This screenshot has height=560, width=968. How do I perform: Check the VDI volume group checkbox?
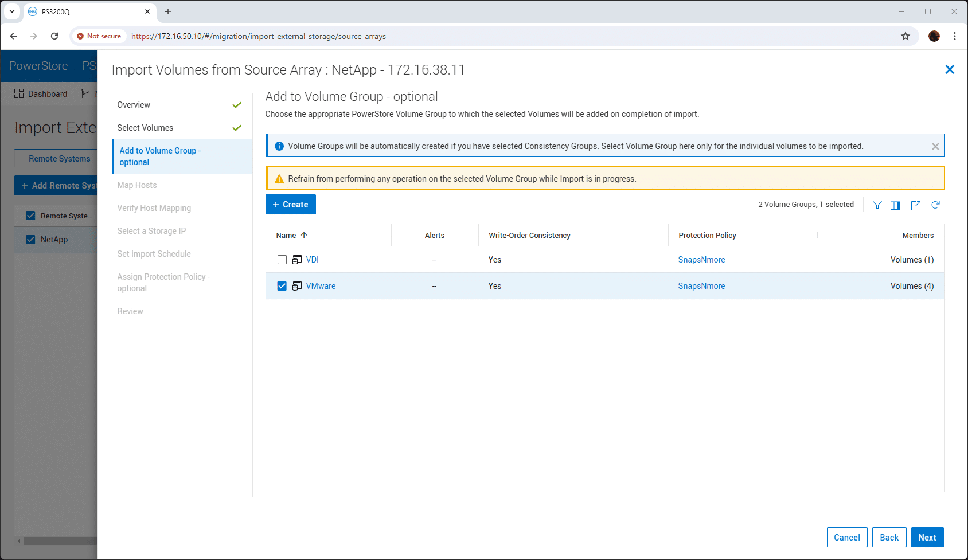[x=282, y=260]
